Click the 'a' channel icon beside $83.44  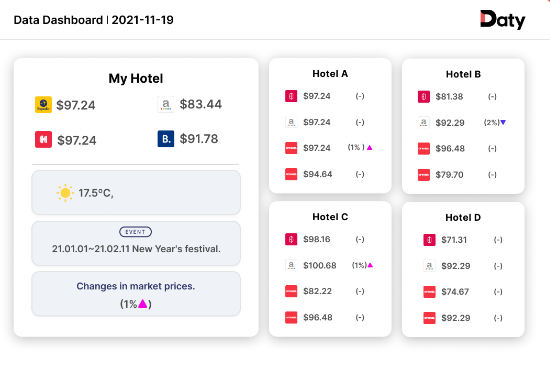pos(166,104)
